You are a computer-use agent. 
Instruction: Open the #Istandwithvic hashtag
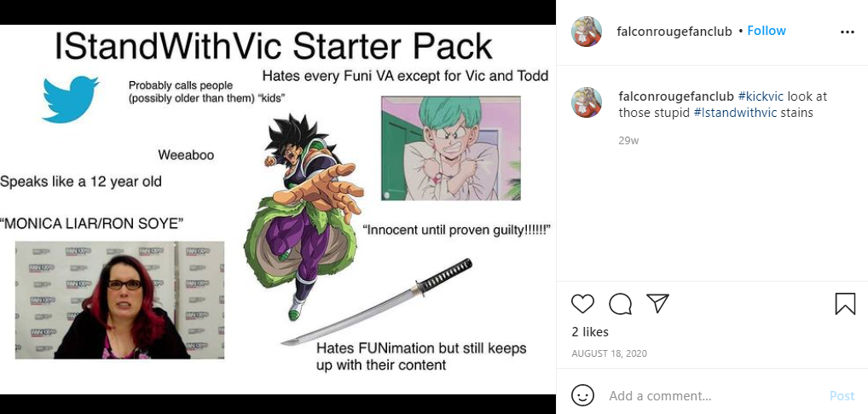tap(735, 113)
